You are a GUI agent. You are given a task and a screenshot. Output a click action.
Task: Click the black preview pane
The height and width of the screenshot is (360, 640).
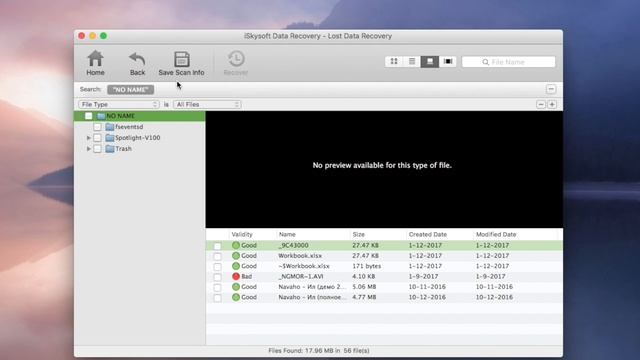384,169
